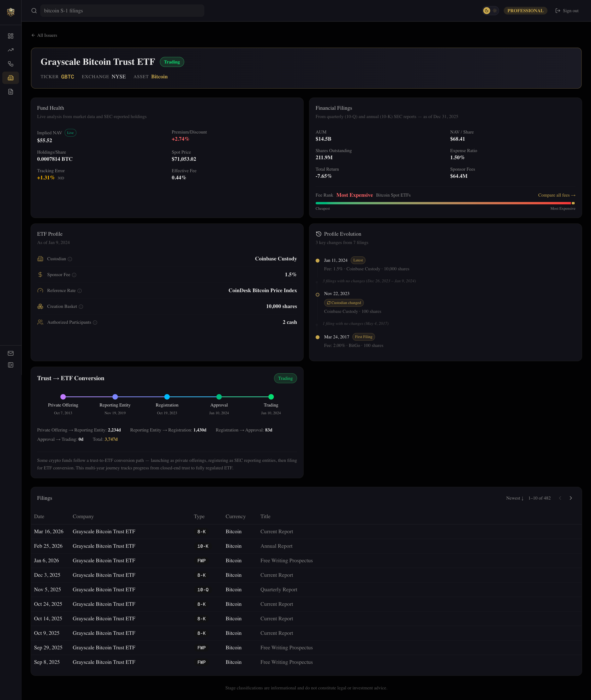Image resolution: width=591 pixels, height=700 pixels.
Task: Expand 3 filings with no changes entry
Action: pyautogui.click(x=369, y=281)
